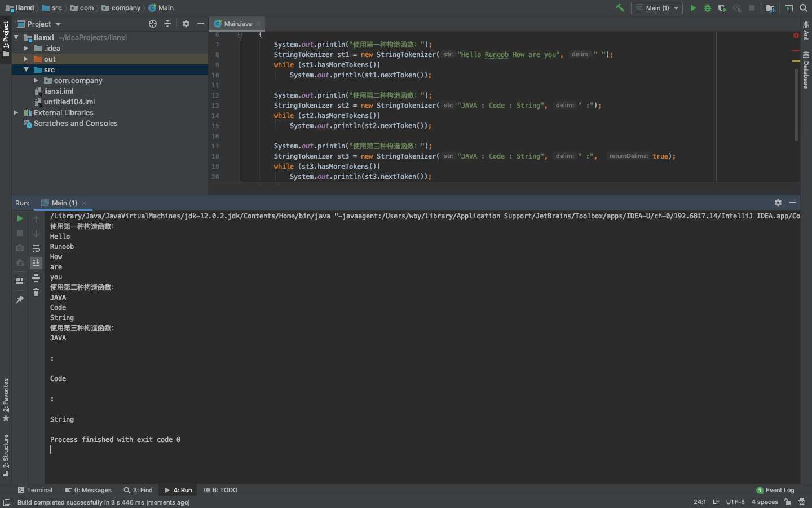Open the Database side panel
Viewport: 812px width, 508px height.
click(x=806, y=70)
